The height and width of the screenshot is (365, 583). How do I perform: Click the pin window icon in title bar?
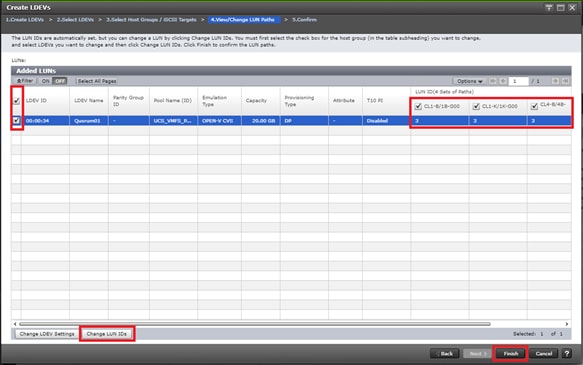[x=549, y=7]
